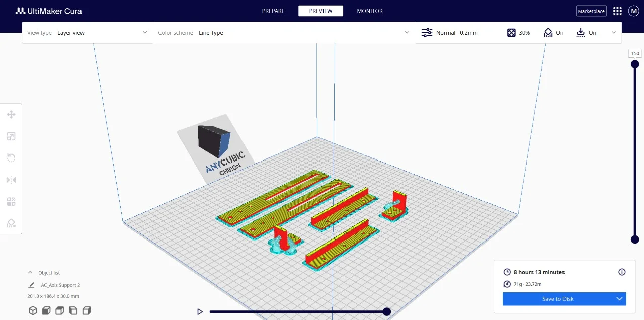This screenshot has width=644, height=320.
Task: Click the 8 hours 13 minutes estimate
Action: [539, 272]
